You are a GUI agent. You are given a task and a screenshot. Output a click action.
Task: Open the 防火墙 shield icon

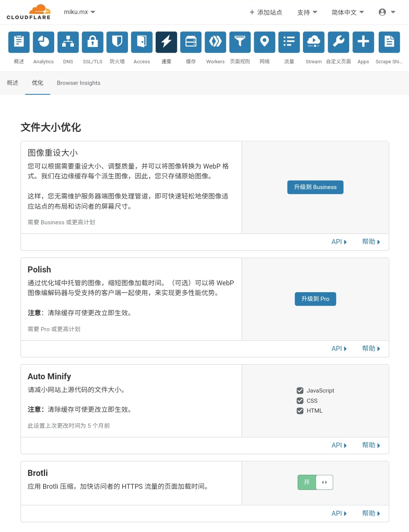[x=117, y=42]
